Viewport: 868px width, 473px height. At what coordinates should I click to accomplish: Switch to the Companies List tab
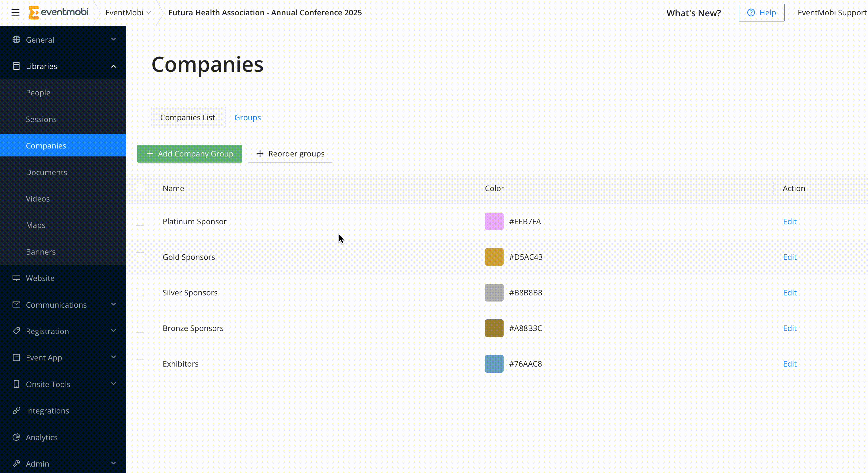[x=187, y=117]
